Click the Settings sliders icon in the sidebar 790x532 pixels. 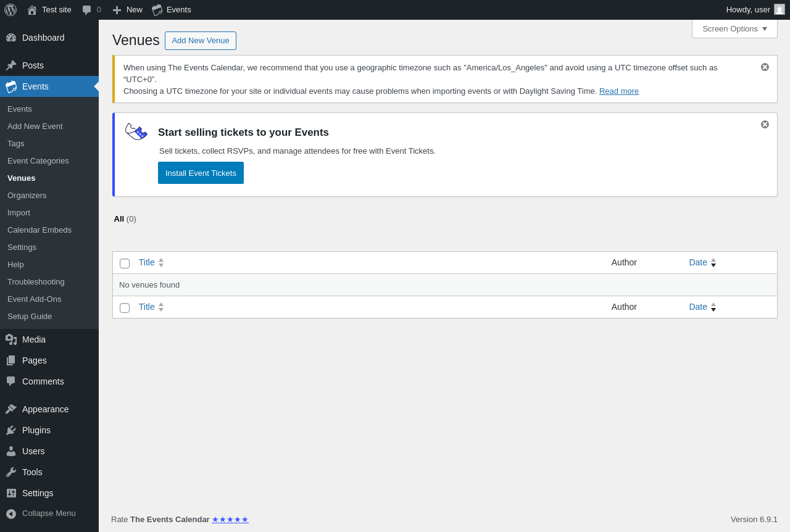point(11,493)
